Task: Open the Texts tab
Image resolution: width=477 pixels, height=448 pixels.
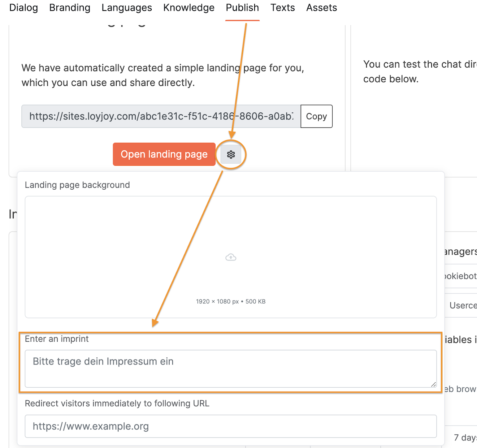Action: (x=283, y=8)
